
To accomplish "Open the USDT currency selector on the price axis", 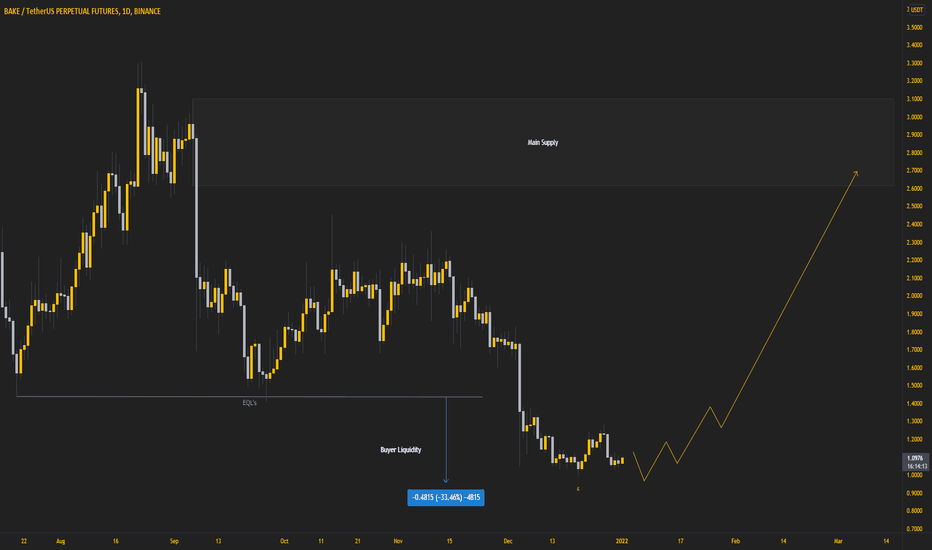I will tap(915, 10).
